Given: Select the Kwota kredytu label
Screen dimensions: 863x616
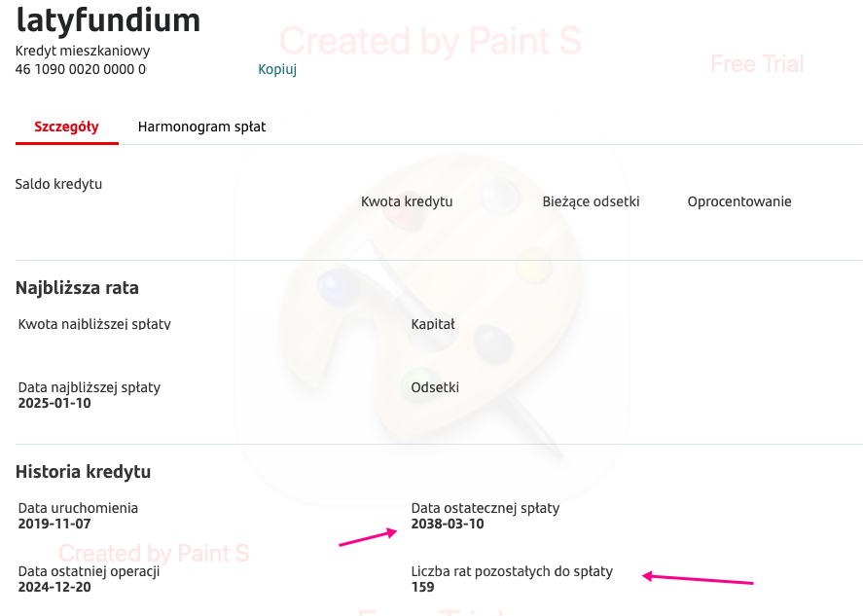Looking at the screenshot, I should pos(407,201).
